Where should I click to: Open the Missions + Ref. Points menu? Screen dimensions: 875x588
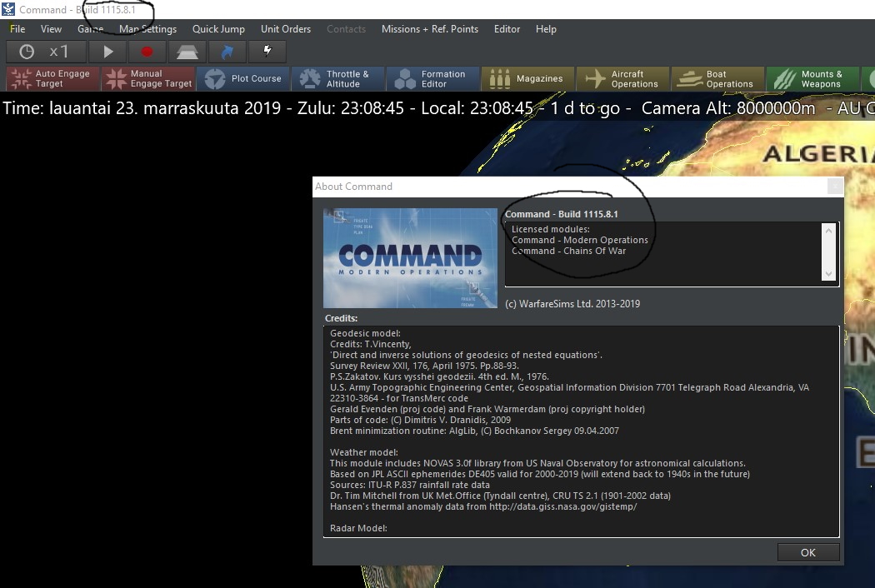tap(430, 28)
